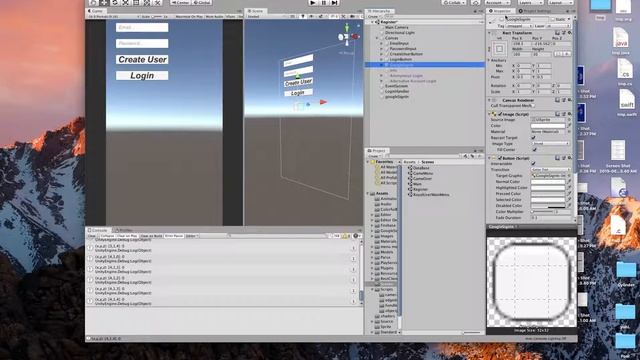
Task: Open the Tag dropdown in Inspector
Action: (518, 26)
